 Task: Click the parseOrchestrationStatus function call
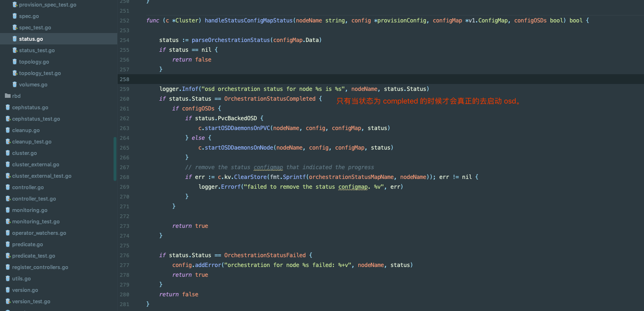tap(231, 40)
